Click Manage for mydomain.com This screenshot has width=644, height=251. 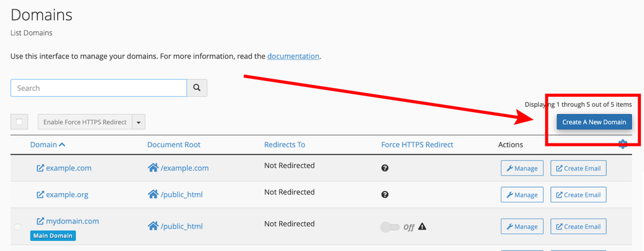[522, 226]
